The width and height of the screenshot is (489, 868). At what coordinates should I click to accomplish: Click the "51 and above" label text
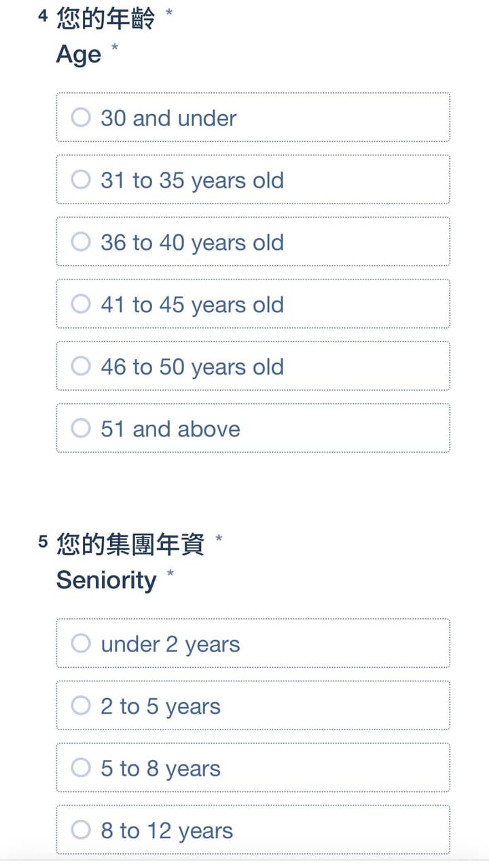click(170, 429)
